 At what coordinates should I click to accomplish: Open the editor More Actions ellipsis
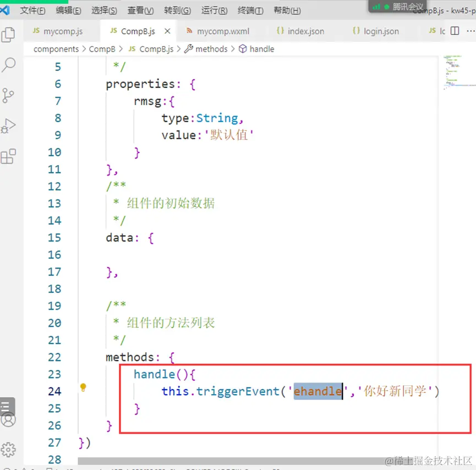click(470, 31)
